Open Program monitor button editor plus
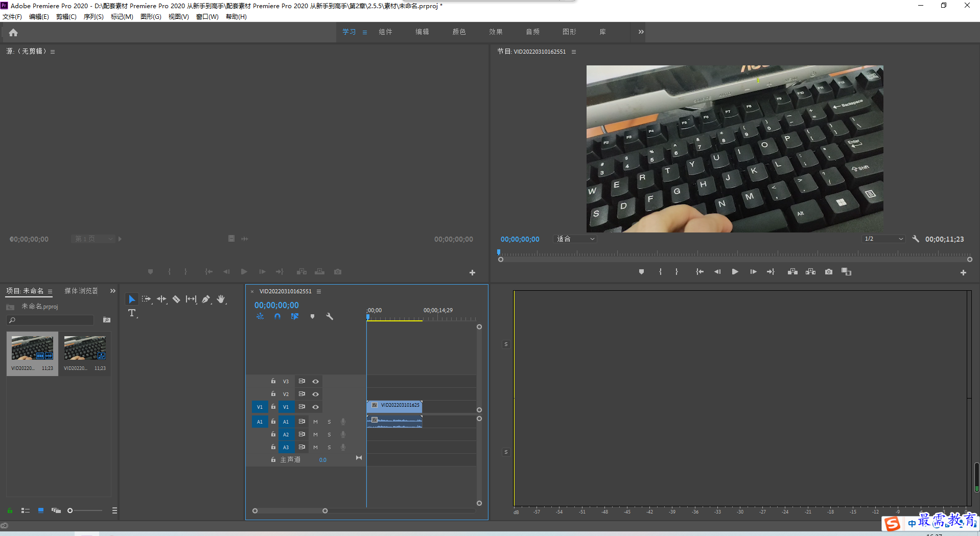 click(x=963, y=273)
